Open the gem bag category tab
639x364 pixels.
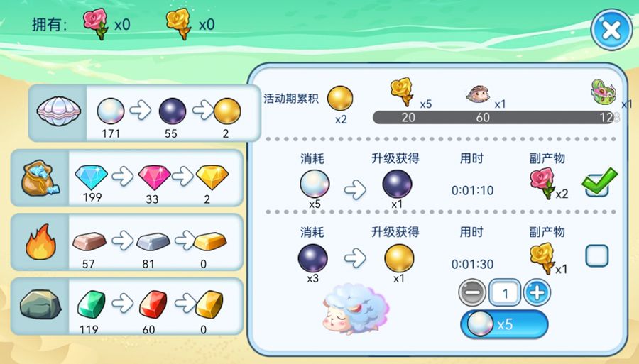[40, 178]
